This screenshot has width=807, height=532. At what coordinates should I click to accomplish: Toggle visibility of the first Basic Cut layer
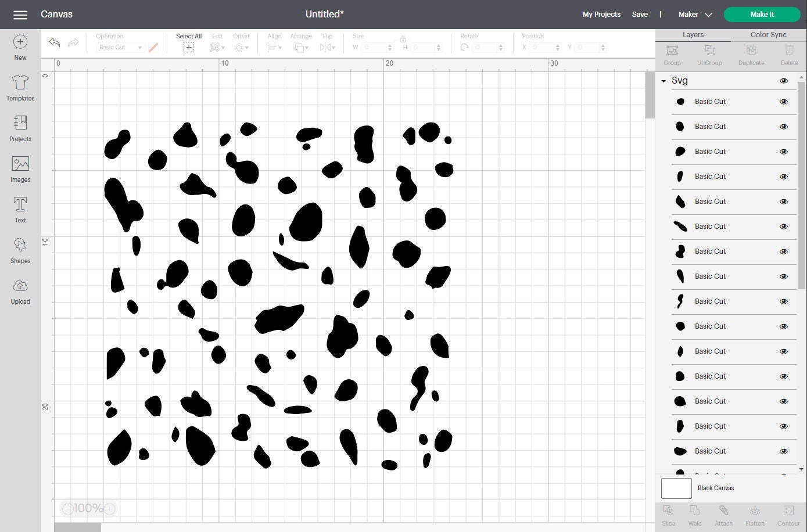[x=784, y=101]
